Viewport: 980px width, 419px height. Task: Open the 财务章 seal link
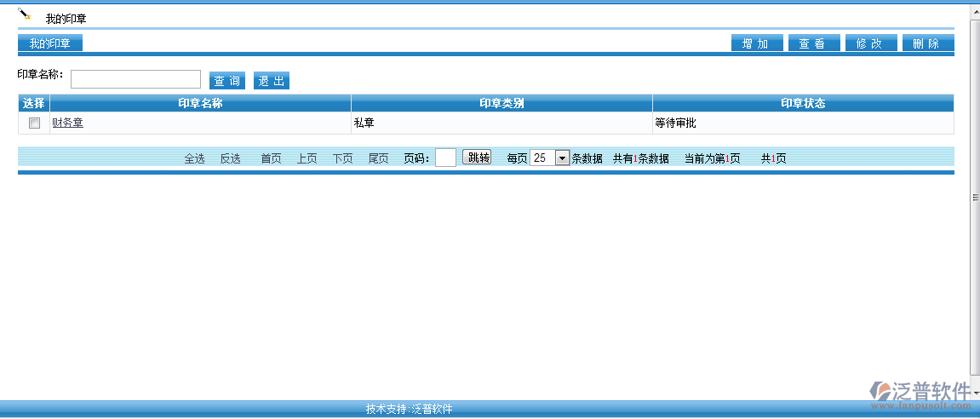pos(67,123)
